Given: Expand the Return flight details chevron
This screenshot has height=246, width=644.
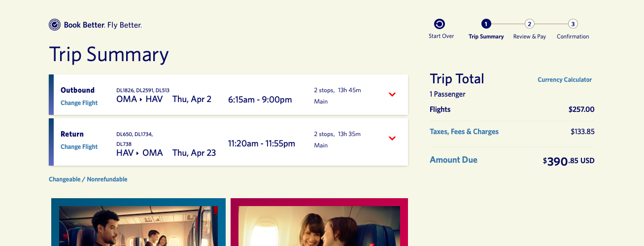Looking at the screenshot, I should (392, 139).
